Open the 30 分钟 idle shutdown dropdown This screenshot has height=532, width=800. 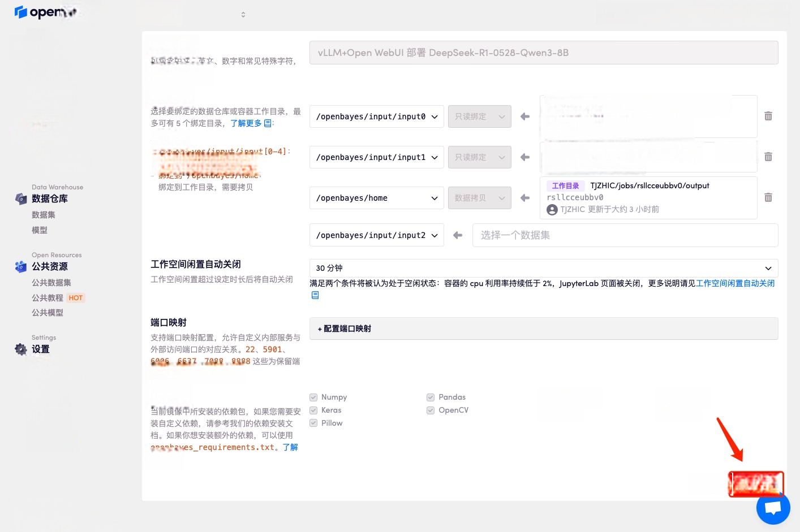(x=544, y=268)
